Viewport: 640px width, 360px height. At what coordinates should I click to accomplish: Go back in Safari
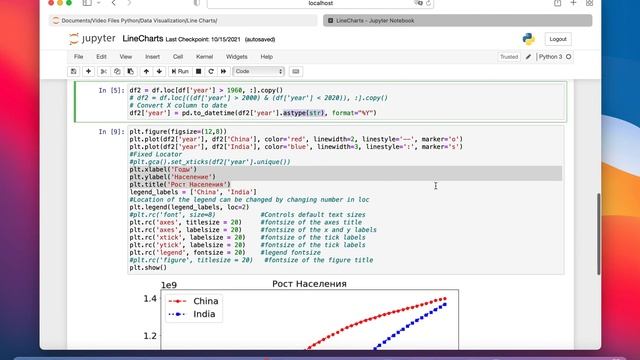(x=114, y=3)
